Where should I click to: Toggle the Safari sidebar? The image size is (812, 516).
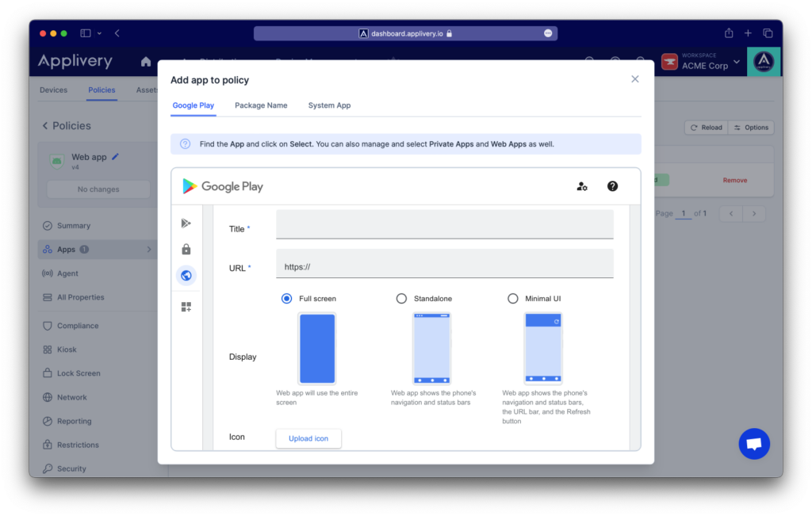tap(86, 33)
